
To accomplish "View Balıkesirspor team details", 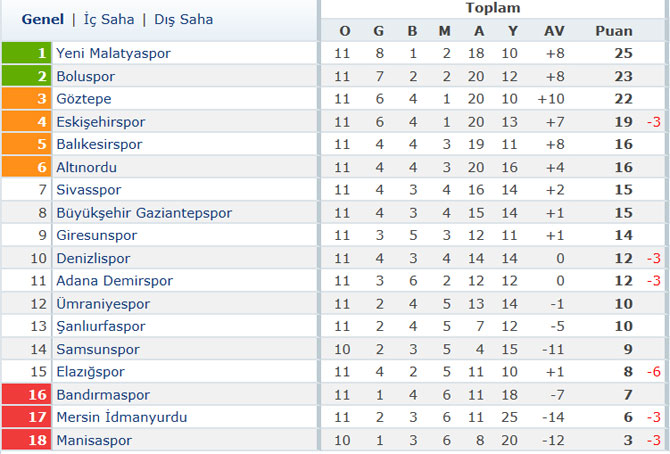I will (x=99, y=144).
